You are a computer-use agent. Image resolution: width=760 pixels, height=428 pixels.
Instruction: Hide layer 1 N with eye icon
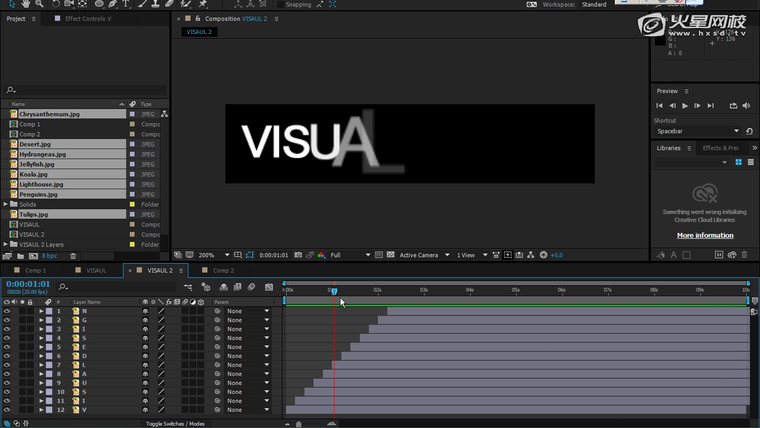[x=7, y=311]
